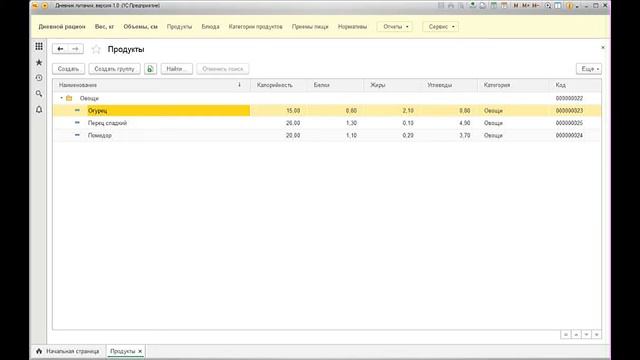Click the Найти... button
640x360 pixels.
pyautogui.click(x=176, y=69)
